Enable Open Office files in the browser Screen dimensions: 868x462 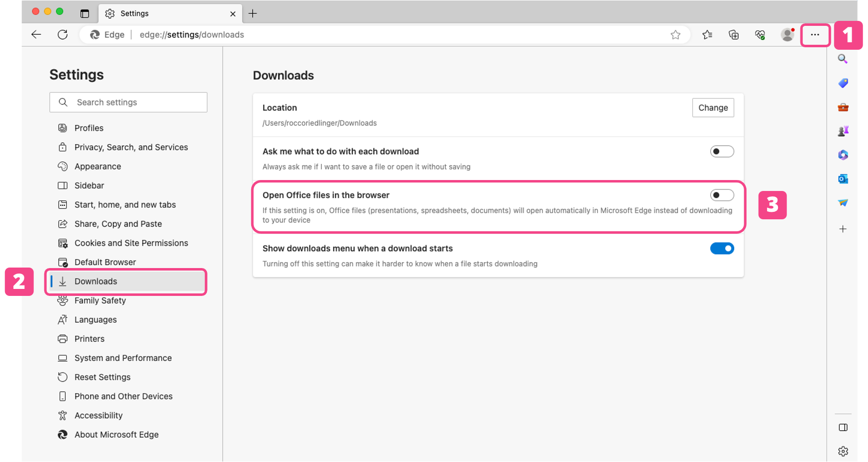pos(722,195)
